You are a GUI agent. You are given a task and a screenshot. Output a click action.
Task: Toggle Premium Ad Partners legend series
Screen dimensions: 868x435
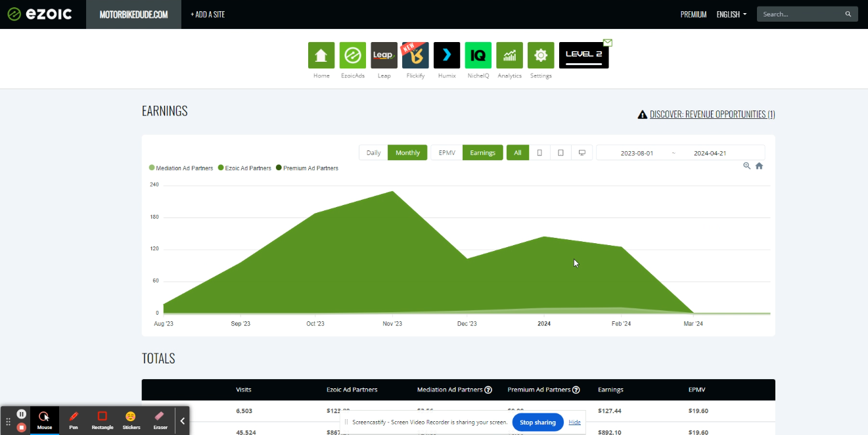tap(307, 168)
